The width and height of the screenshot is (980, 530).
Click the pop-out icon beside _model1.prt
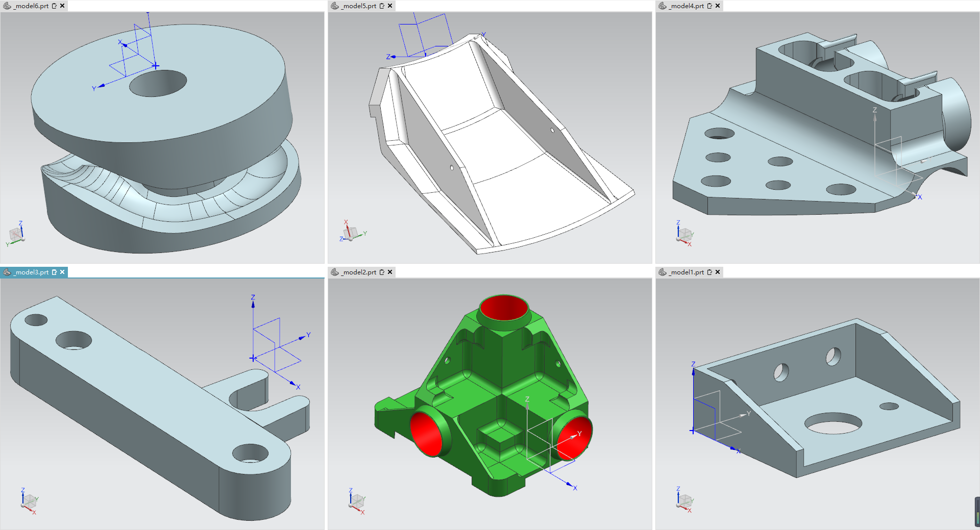[709, 272]
